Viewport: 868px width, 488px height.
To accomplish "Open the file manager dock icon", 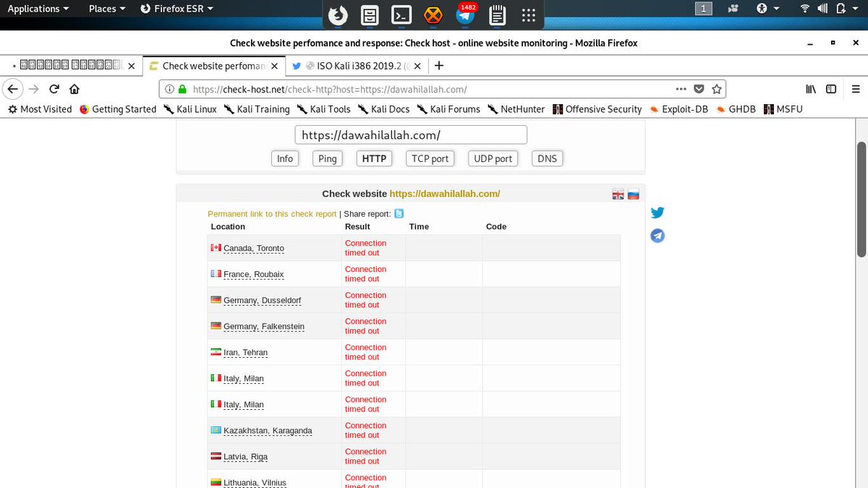I will pos(369,14).
